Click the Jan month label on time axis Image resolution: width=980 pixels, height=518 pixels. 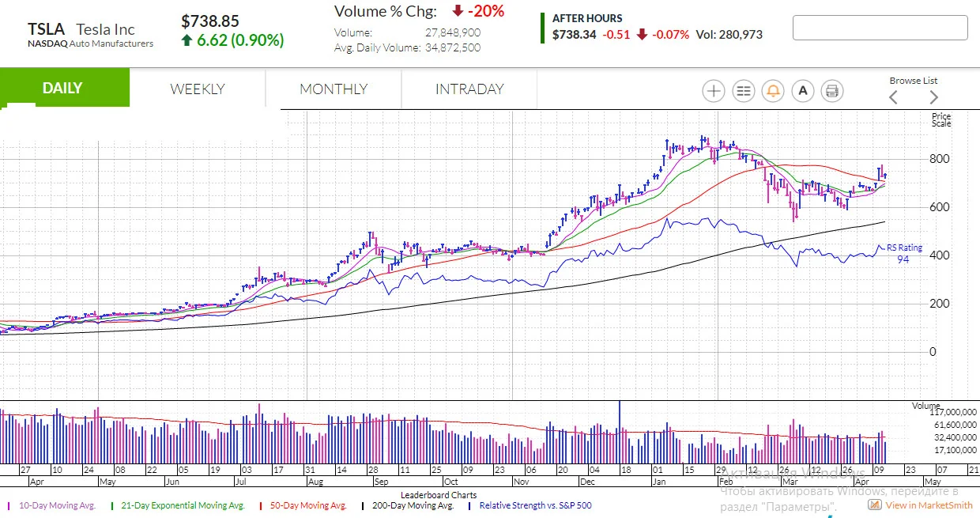coord(659,481)
